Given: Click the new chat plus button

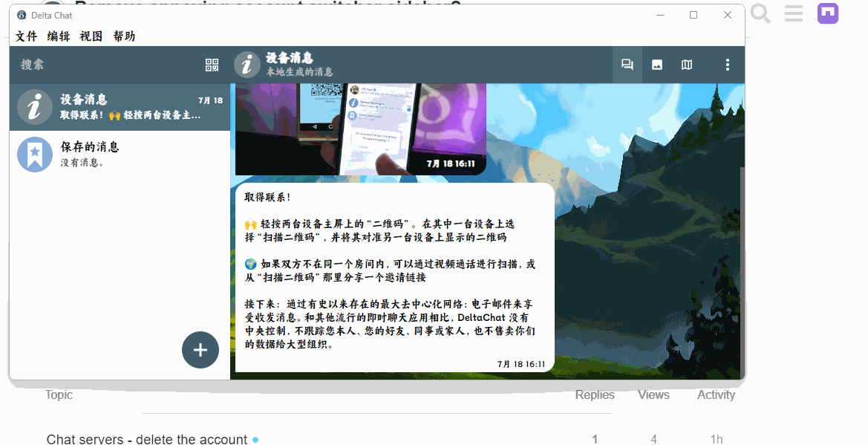Looking at the screenshot, I should [200, 350].
